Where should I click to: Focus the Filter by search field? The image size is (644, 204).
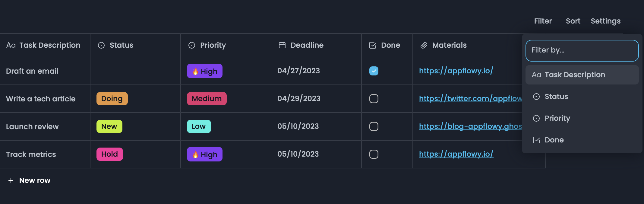(582, 50)
